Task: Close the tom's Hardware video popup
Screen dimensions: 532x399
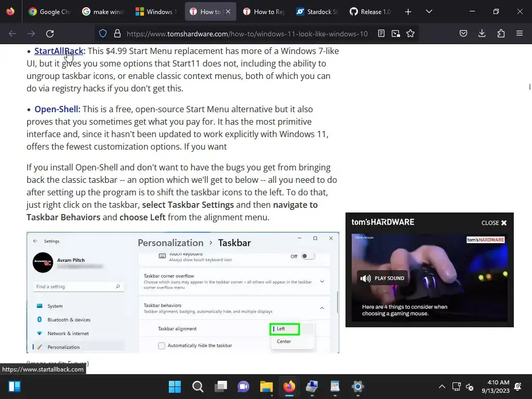Action: coord(494,223)
